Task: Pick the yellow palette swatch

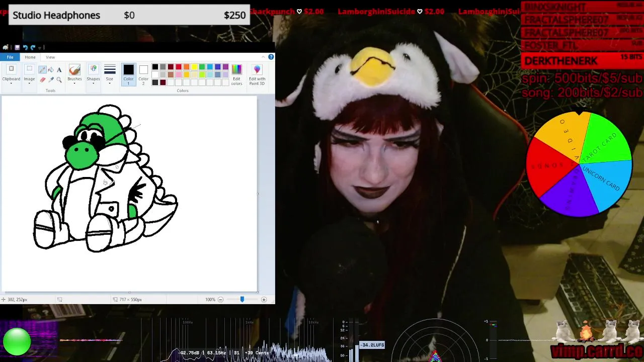Action: point(194,67)
